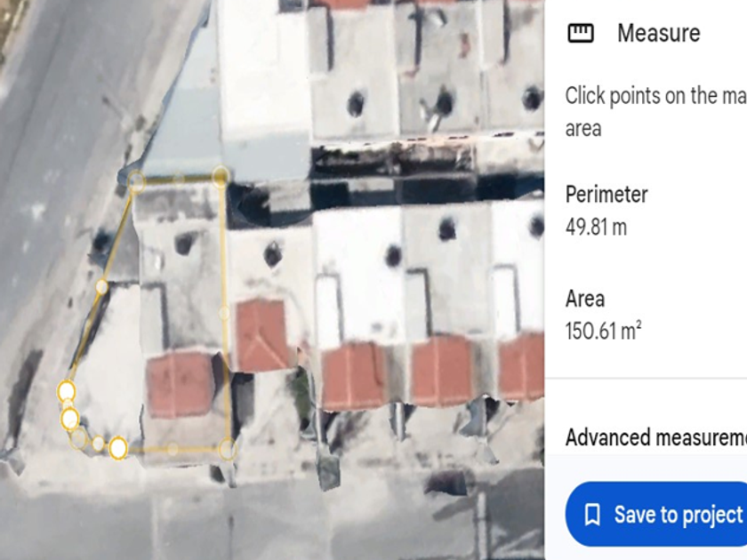Select the Area value 150.61 m²
The height and width of the screenshot is (560, 747).
tap(603, 331)
